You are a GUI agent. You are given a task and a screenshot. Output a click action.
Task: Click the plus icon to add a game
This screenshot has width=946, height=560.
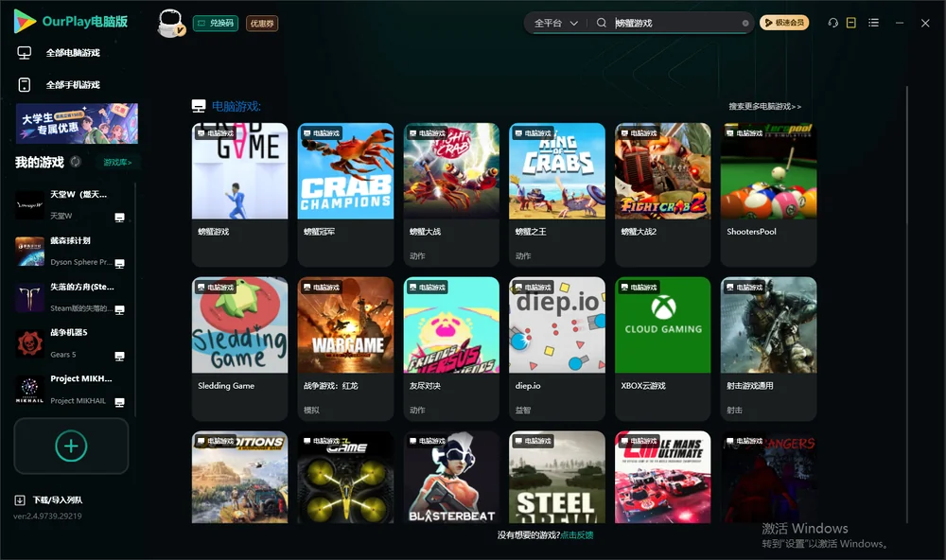coord(71,446)
